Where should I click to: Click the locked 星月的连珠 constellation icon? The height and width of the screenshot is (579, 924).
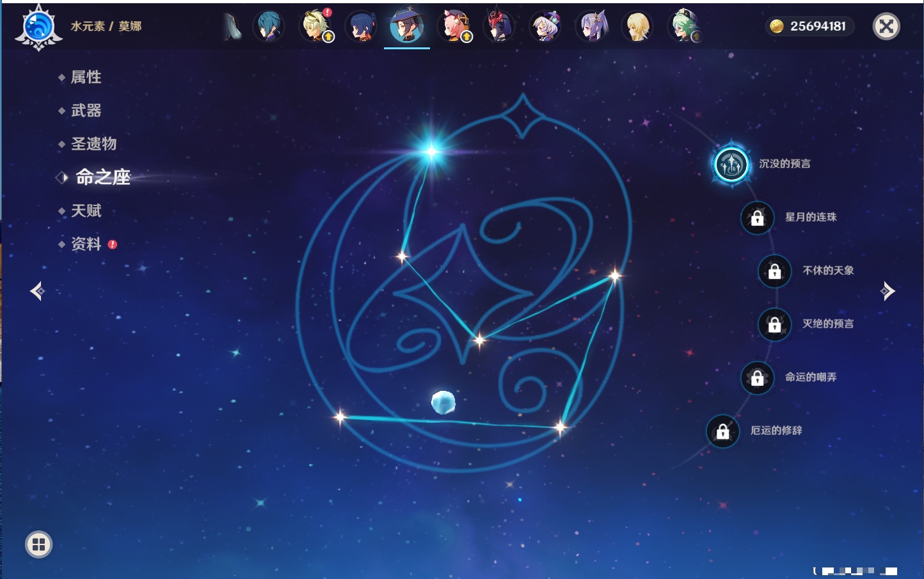(x=757, y=218)
